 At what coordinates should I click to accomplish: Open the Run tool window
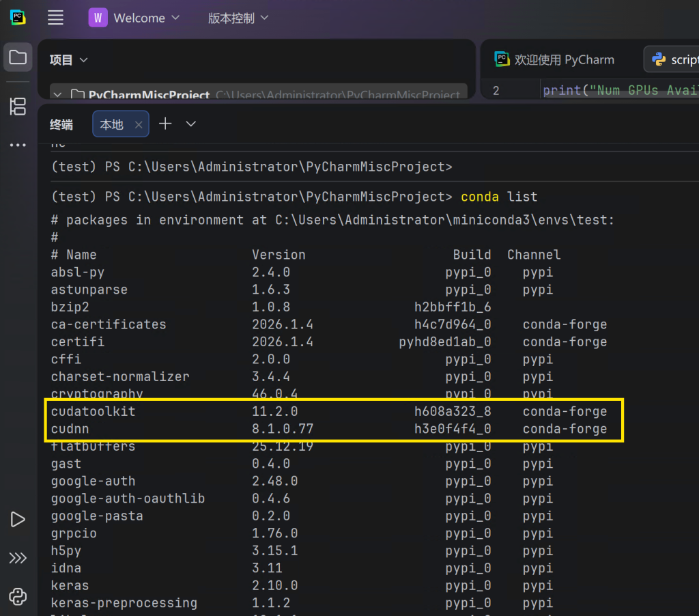point(18,519)
